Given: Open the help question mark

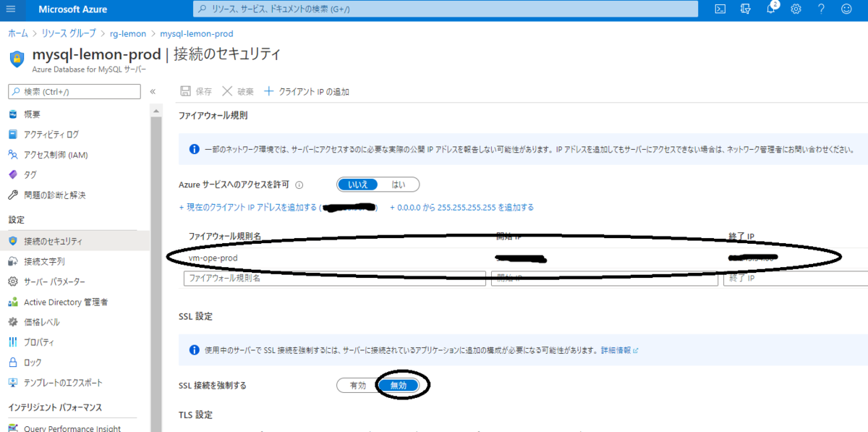Looking at the screenshot, I should [821, 9].
